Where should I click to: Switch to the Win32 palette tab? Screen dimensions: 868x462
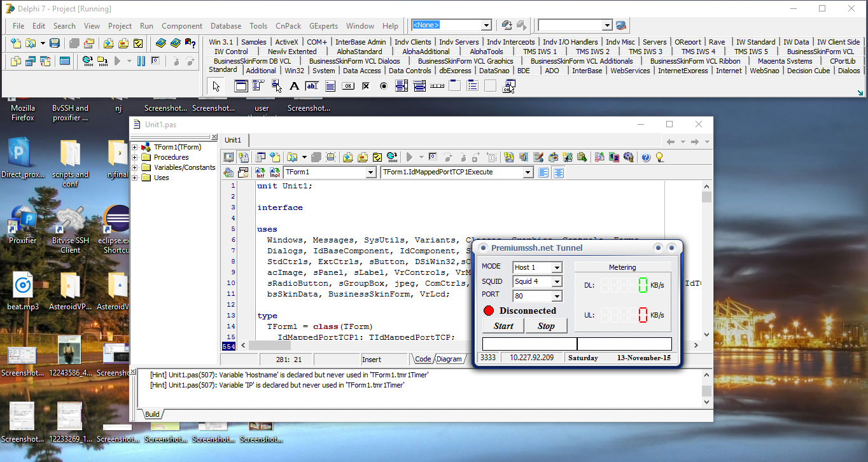[295, 71]
